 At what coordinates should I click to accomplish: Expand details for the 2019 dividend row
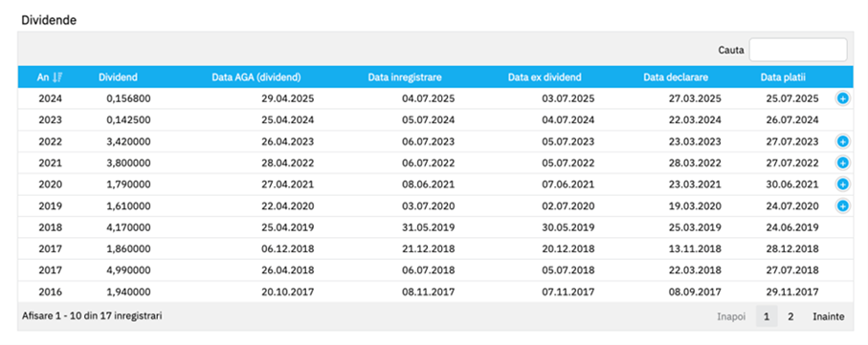tap(842, 206)
